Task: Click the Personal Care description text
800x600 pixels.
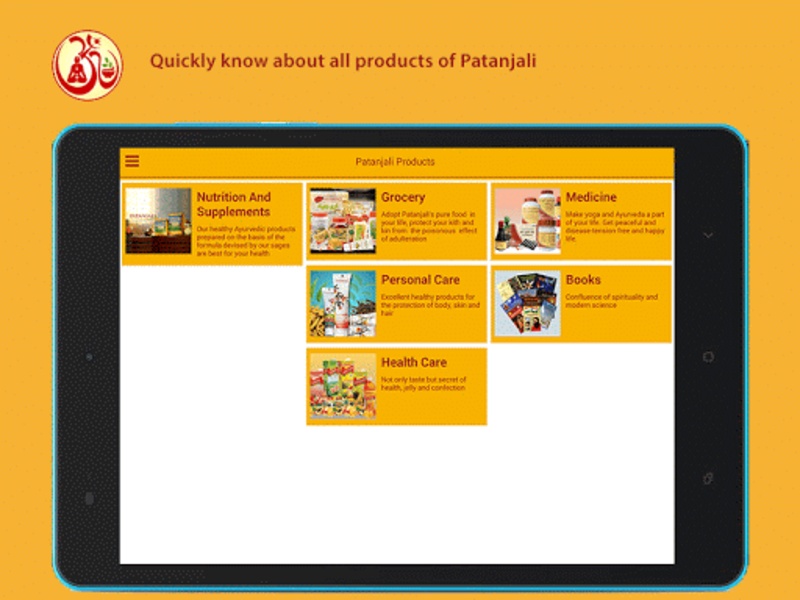Action: (430, 305)
